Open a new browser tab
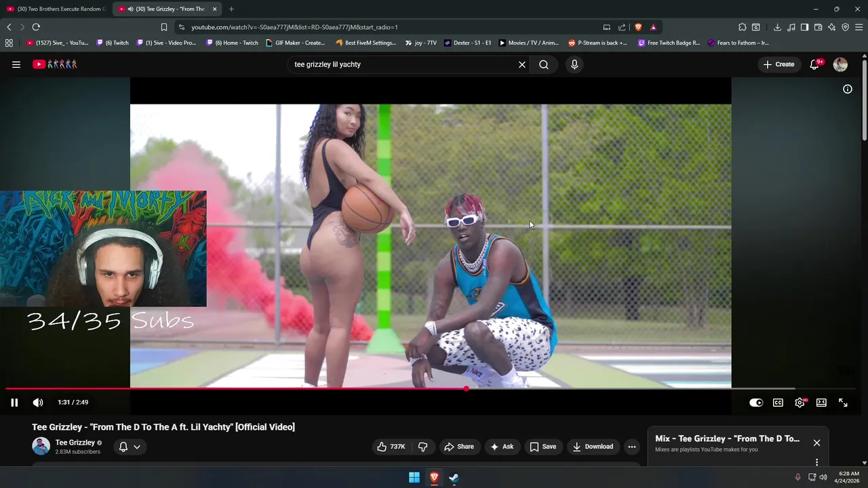Viewport: 868px width, 488px height. (x=231, y=9)
